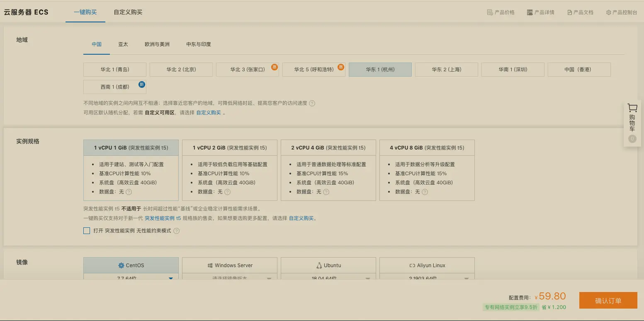Click 产品控制台 text link
The height and width of the screenshot is (321, 644).
point(625,12)
